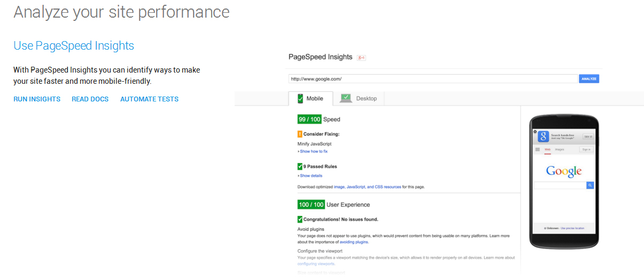Image resolution: width=644 pixels, height=277 pixels.
Task: Switch to the Mobile tab
Action: tap(311, 99)
